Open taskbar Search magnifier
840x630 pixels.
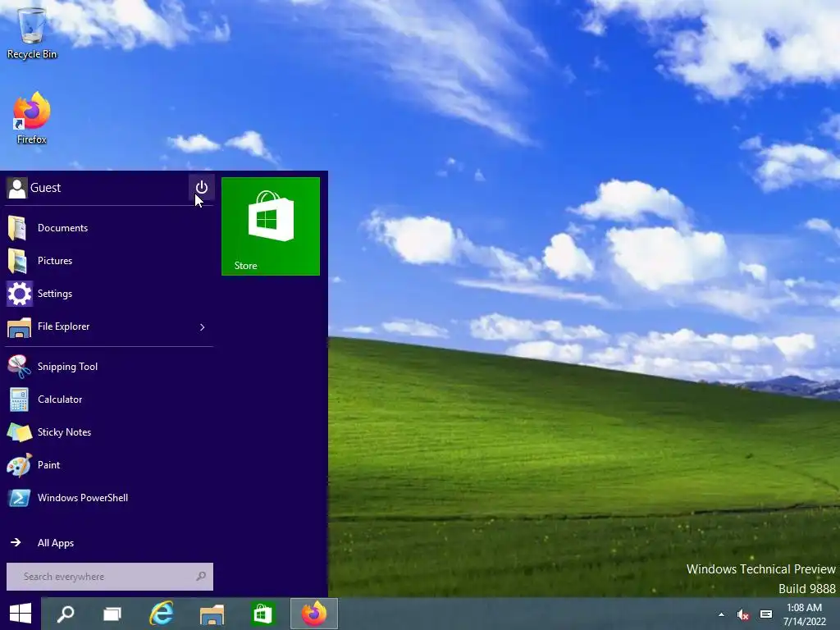66,614
